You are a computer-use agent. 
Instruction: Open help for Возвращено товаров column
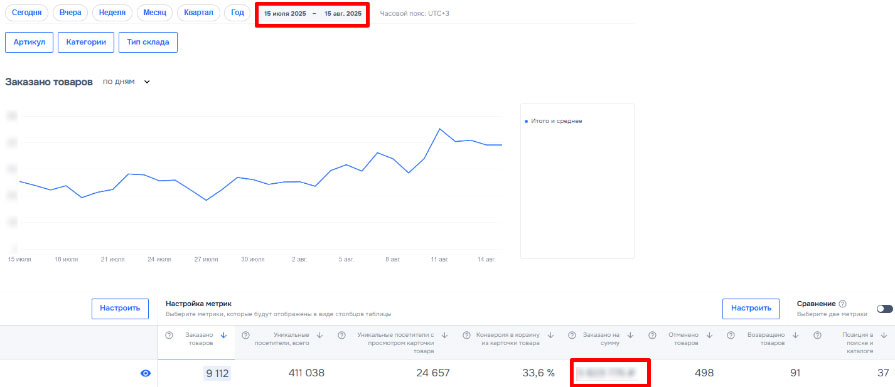[731, 336]
